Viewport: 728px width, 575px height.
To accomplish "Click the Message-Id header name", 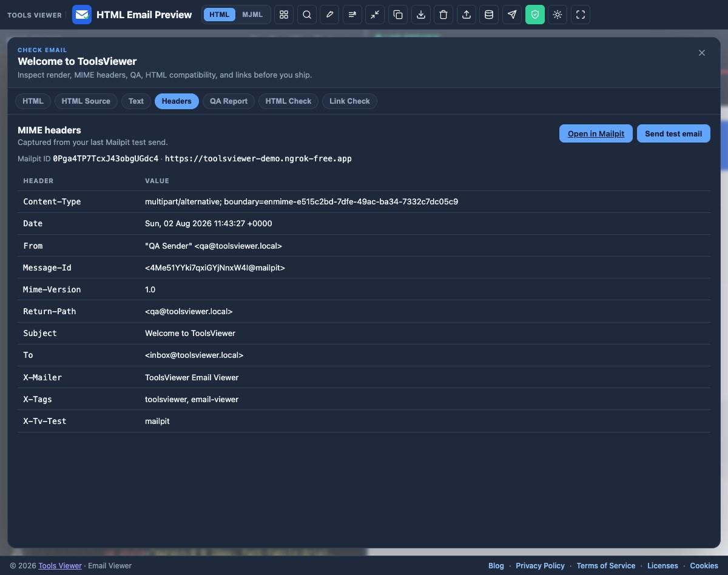I will 47,267.
